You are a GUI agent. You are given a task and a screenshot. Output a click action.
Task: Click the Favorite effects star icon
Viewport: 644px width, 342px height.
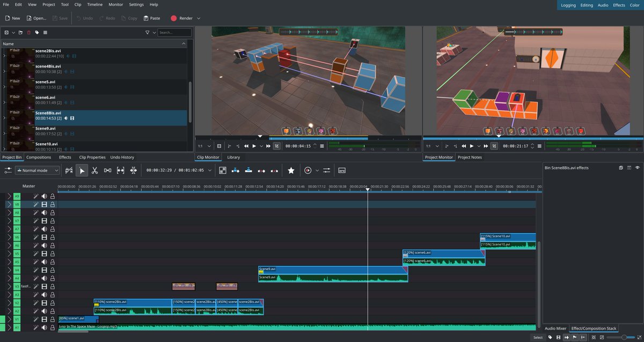click(291, 170)
